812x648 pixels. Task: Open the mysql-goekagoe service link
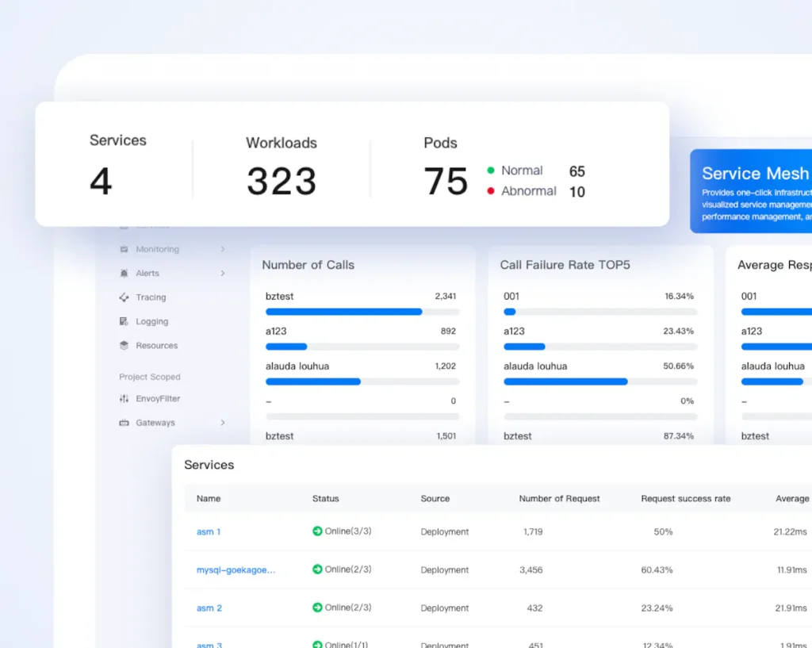(236, 570)
